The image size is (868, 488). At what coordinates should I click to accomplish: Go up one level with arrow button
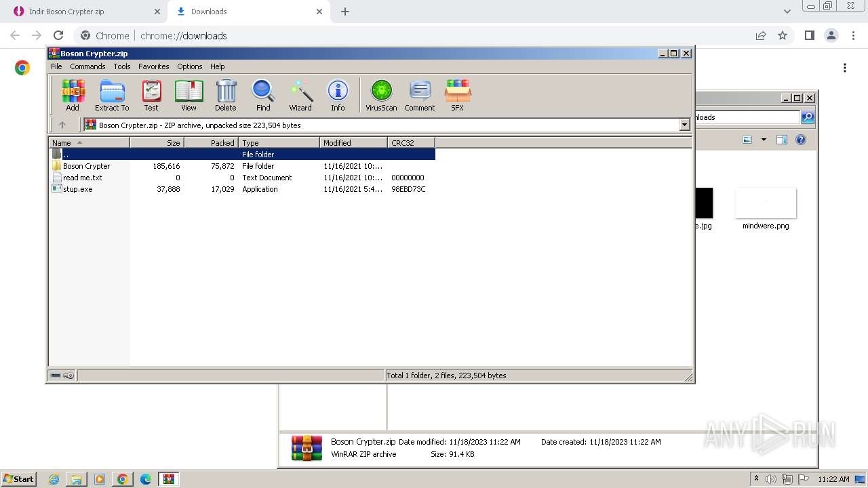62,125
